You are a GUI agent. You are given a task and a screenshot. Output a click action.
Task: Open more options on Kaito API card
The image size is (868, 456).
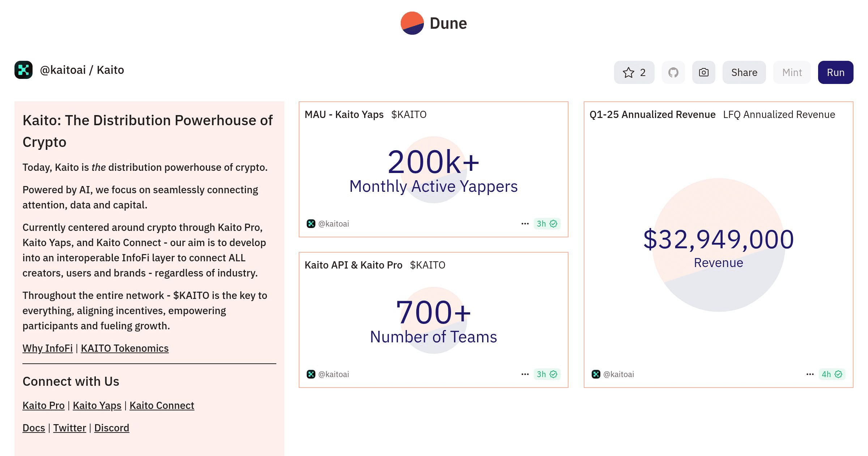point(525,374)
